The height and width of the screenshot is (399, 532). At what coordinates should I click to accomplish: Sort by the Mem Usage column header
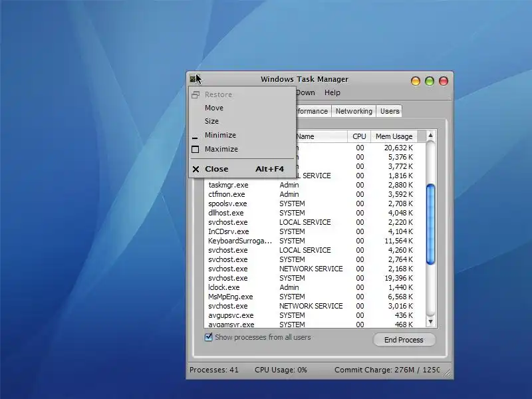(394, 136)
